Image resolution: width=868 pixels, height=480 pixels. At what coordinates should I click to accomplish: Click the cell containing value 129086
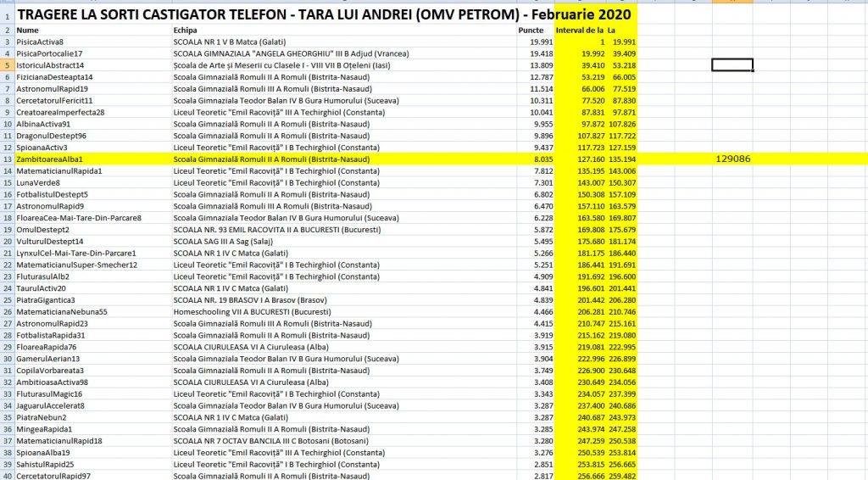[733, 159]
